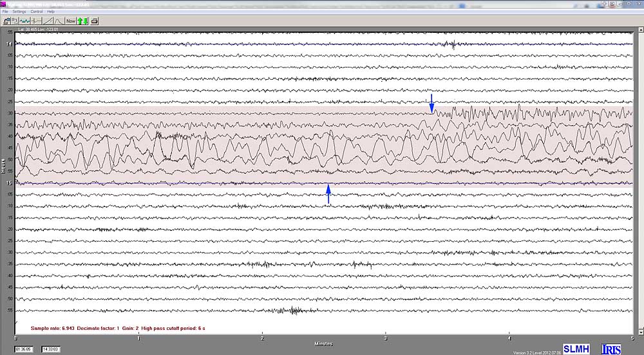The width and height of the screenshot is (644, 355).
Task: Click the "Lat: 38.465 Lon: -123.01" text
Action: click(38, 30)
